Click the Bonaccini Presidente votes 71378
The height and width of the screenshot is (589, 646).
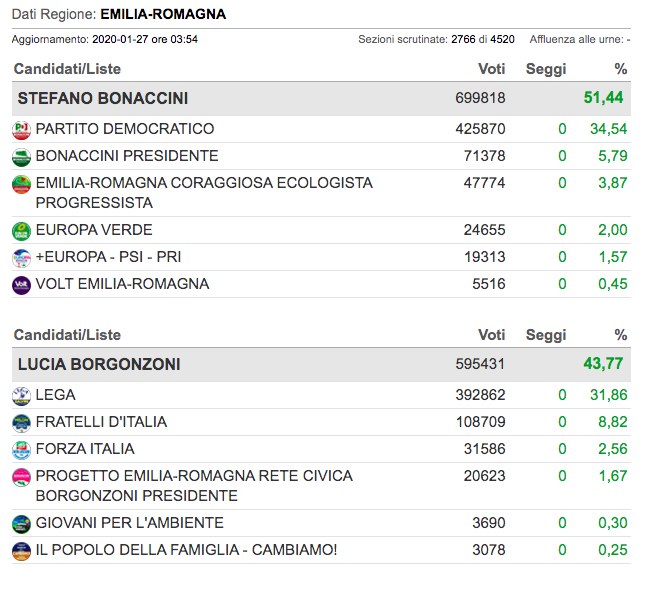(484, 156)
